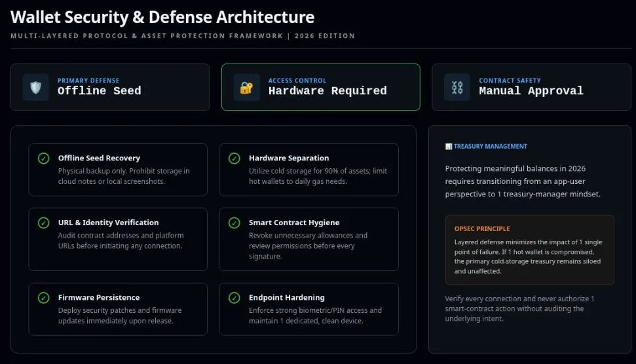Click the chart icon next to Treasury Management
Image resolution: width=636 pixels, height=364 pixels.
448,147
